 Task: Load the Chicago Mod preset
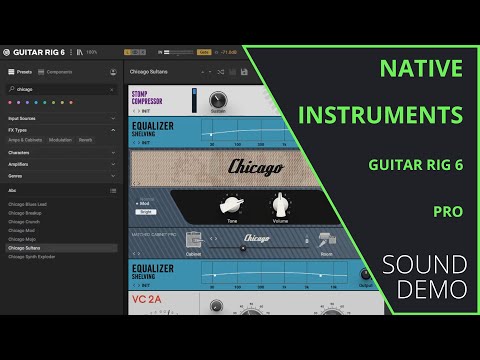[21, 231]
